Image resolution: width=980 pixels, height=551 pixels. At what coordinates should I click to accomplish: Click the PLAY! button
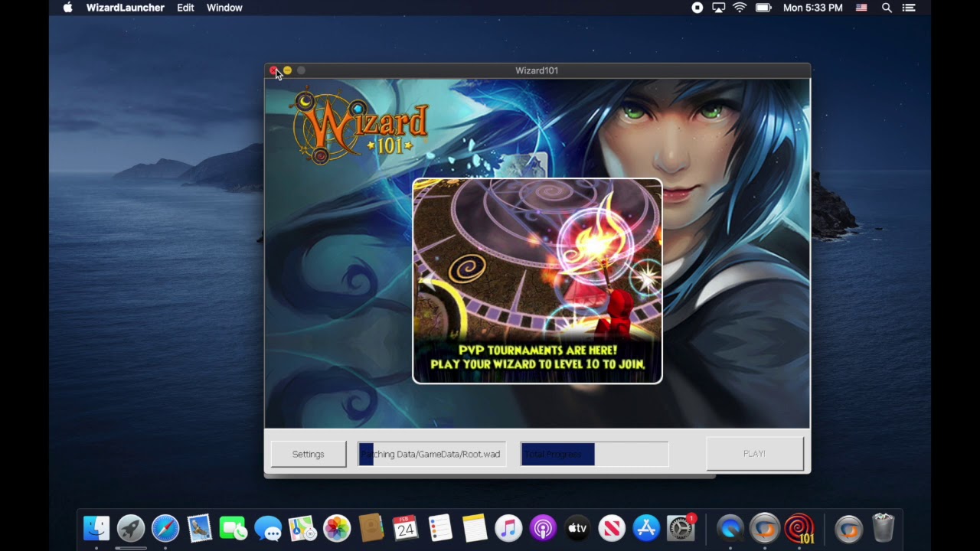754,454
